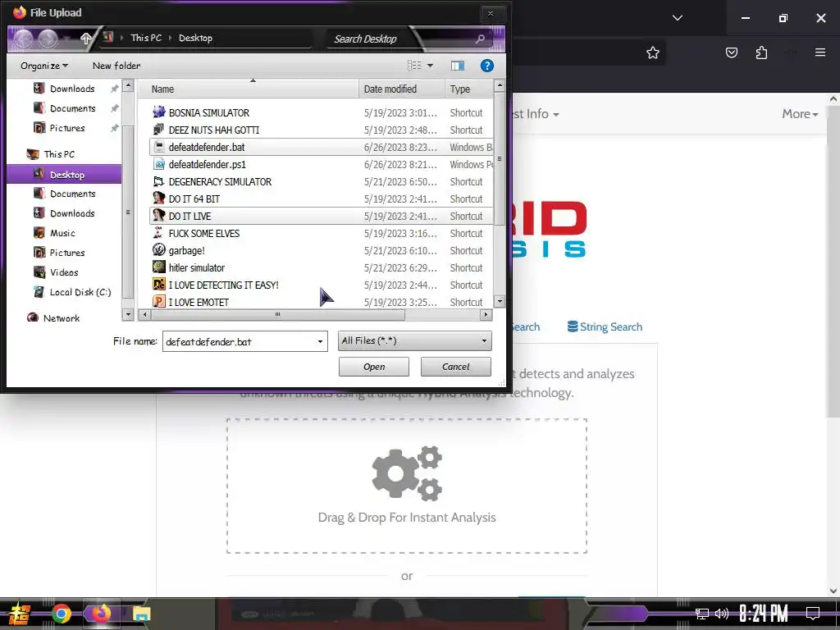
Task: Open the Organize dropdown menu
Action: tap(44, 66)
